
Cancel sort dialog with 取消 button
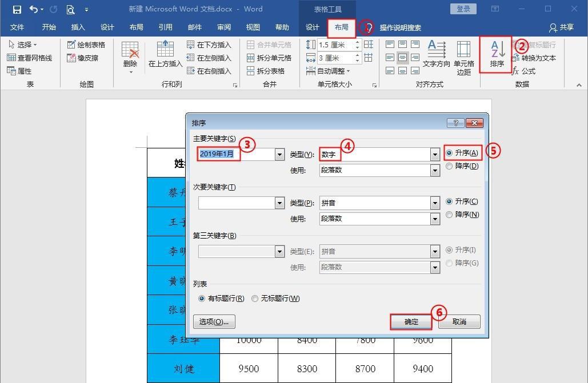pos(459,321)
